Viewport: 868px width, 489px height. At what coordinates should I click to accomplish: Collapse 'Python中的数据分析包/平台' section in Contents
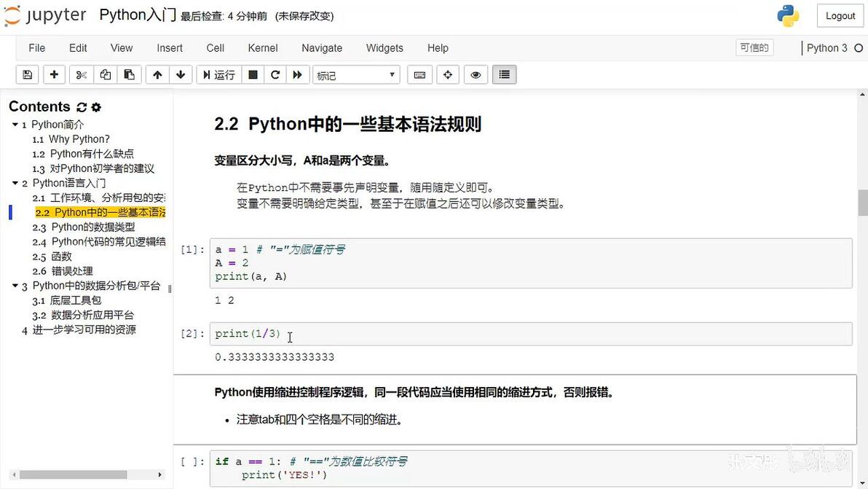click(x=15, y=286)
